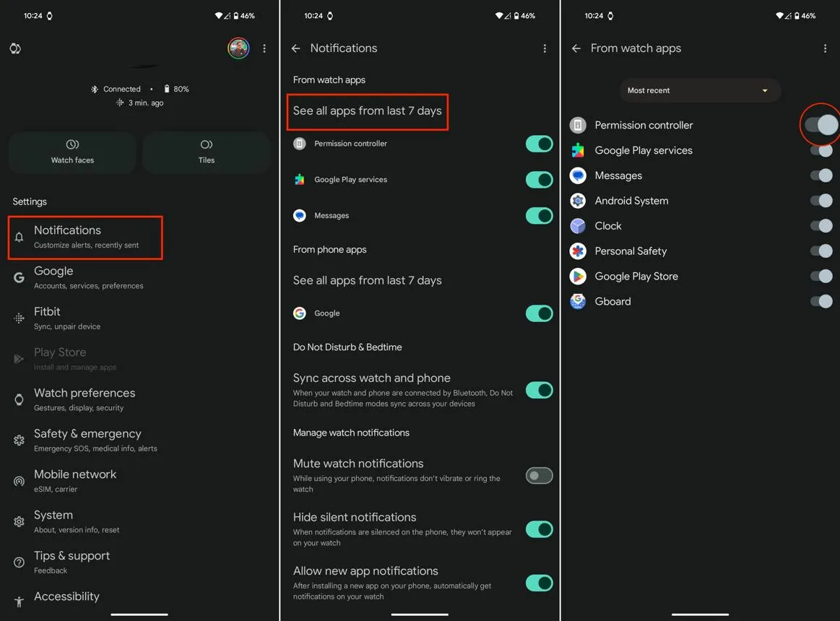Open Watch faces button
This screenshot has width=840, height=621.
pos(72,152)
